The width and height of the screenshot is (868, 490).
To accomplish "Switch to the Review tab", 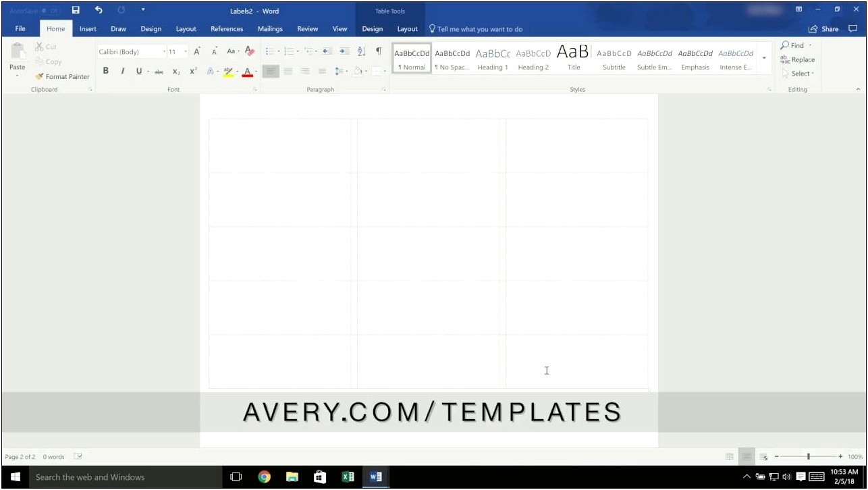I will click(308, 29).
